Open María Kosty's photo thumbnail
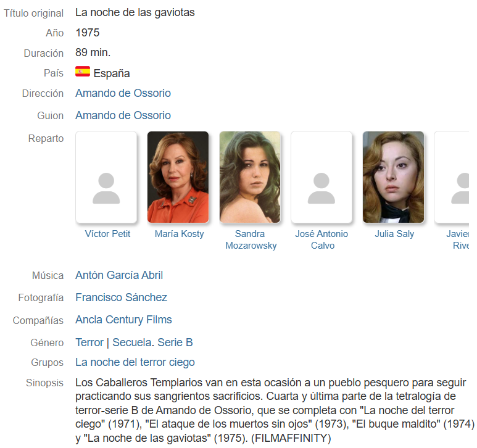Viewport: 477px width, 448px height. click(178, 177)
